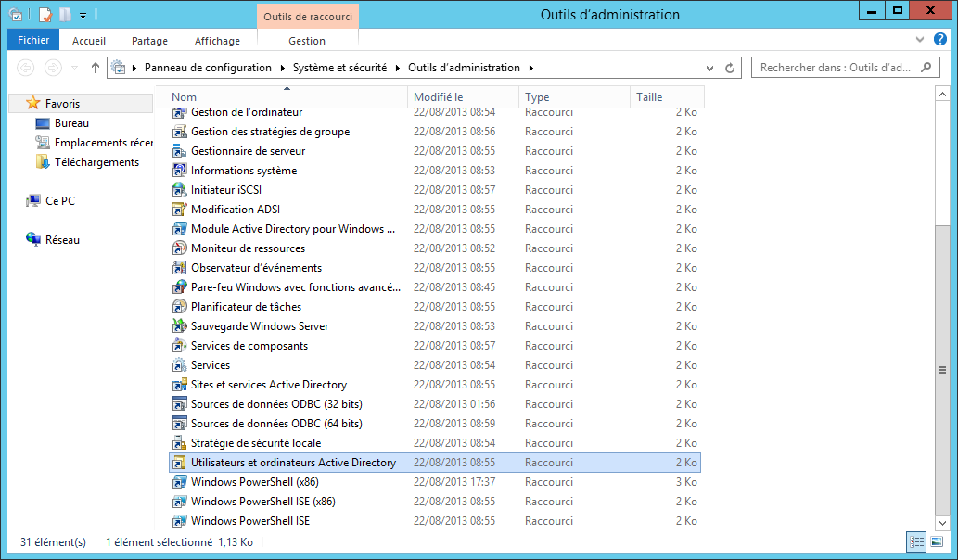Click the Gestionnaire de serveur shortcut icon
This screenshot has height=560, width=958.
pos(179,151)
